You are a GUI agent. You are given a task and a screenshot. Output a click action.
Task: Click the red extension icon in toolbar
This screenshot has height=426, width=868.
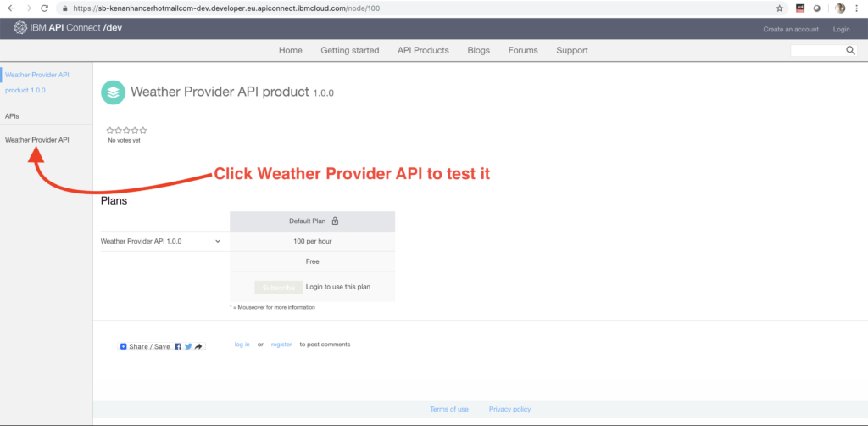(x=800, y=8)
